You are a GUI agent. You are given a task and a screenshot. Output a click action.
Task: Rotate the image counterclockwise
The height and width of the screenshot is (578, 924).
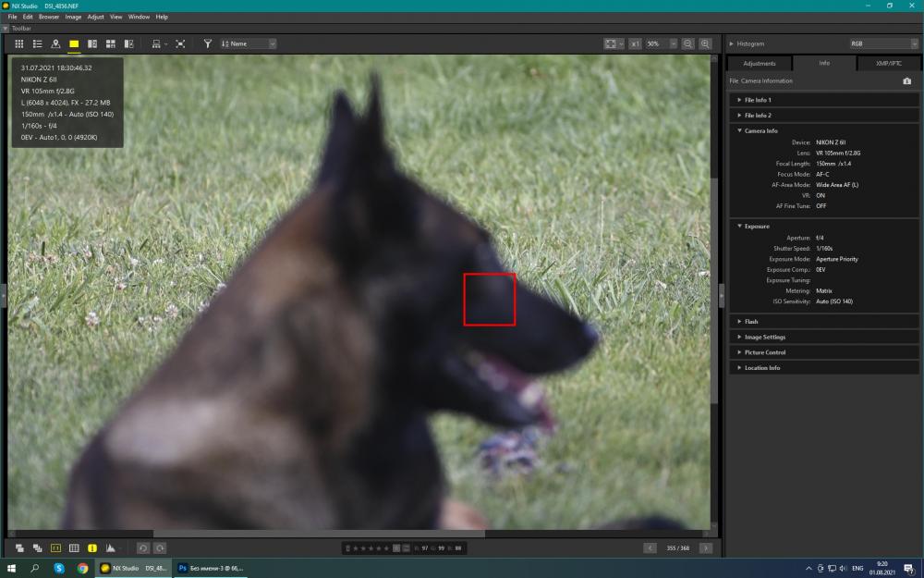pos(143,547)
